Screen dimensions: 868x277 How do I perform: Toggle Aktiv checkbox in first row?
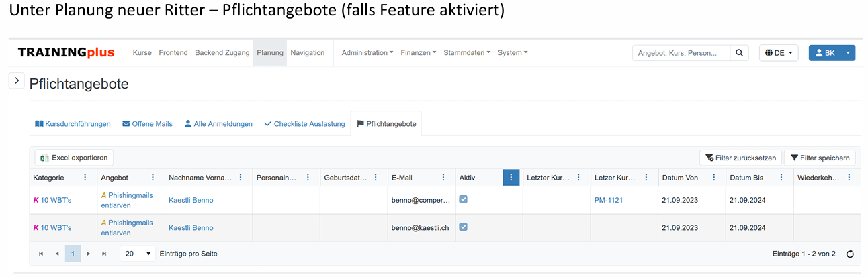(464, 199)
